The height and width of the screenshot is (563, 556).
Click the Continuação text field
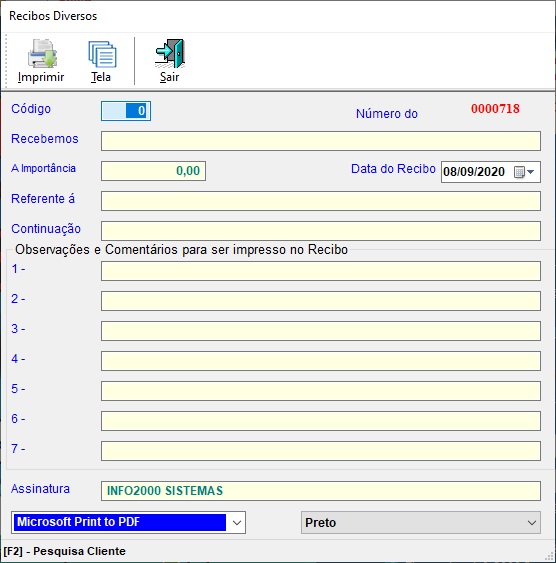pyautogui.click(x=321, y=231)
